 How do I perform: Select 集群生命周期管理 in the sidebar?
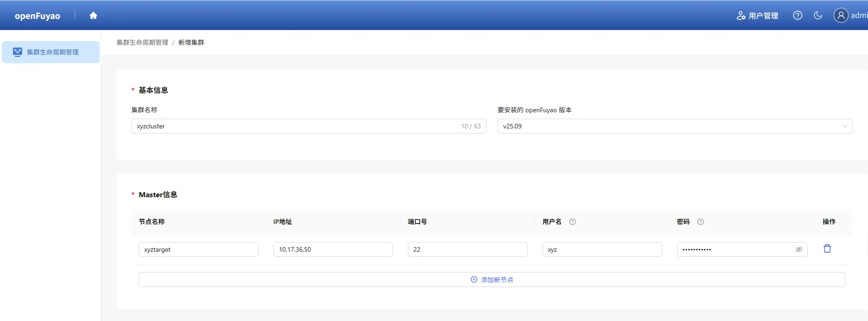(51, 52)
